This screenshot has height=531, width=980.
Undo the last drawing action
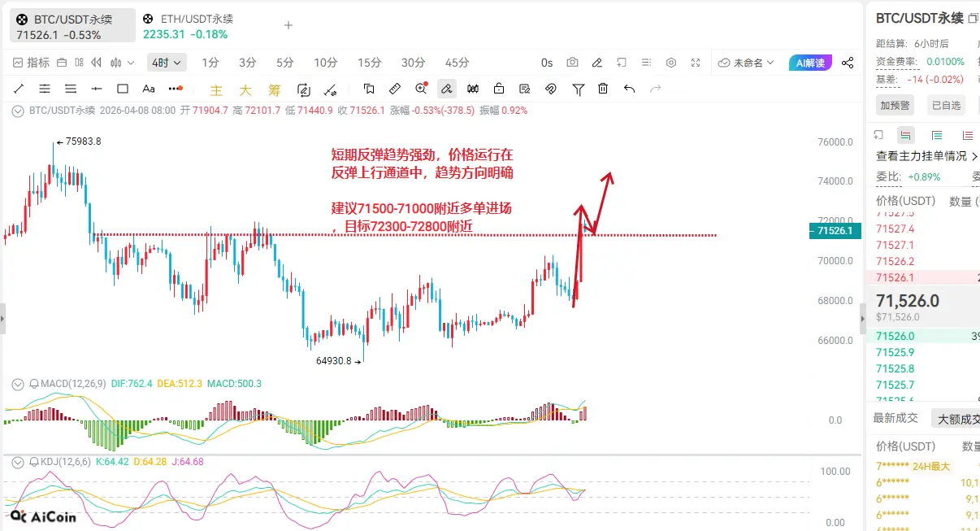tap(629, 89)
